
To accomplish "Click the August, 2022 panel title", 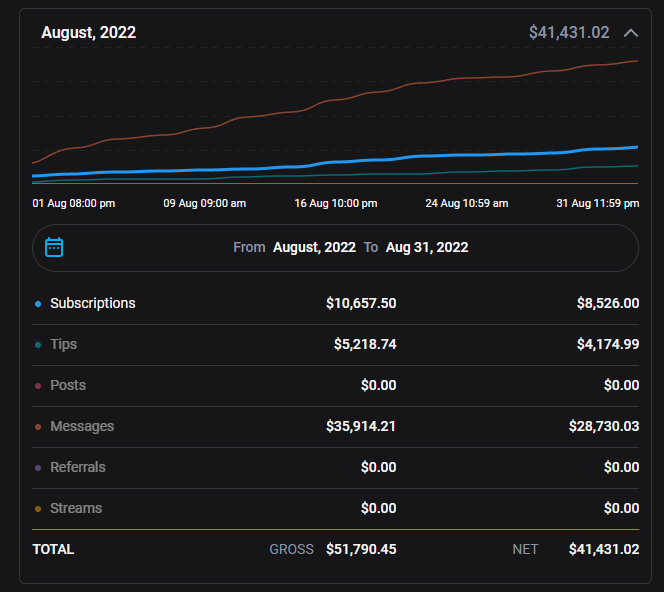I will [88, 33].
